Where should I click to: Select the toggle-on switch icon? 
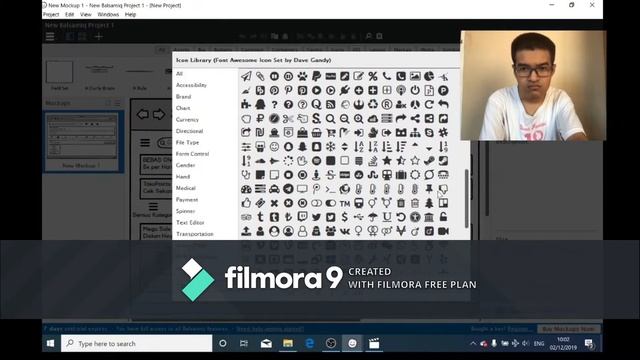click(x=330, y=203)
